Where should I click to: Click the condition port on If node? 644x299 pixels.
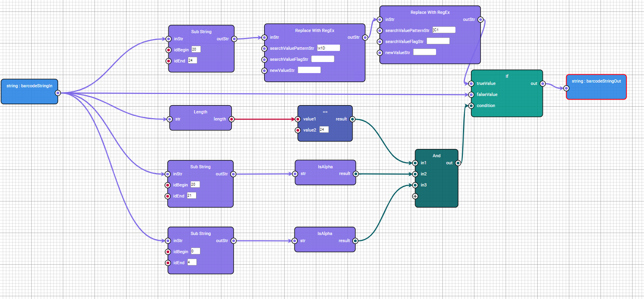point(471,106)
